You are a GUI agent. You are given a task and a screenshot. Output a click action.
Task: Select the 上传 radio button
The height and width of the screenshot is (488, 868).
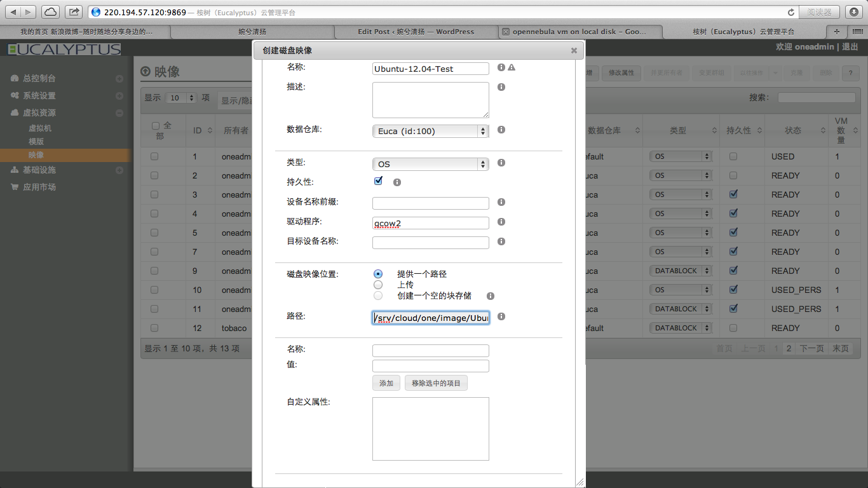coord(378,285)
